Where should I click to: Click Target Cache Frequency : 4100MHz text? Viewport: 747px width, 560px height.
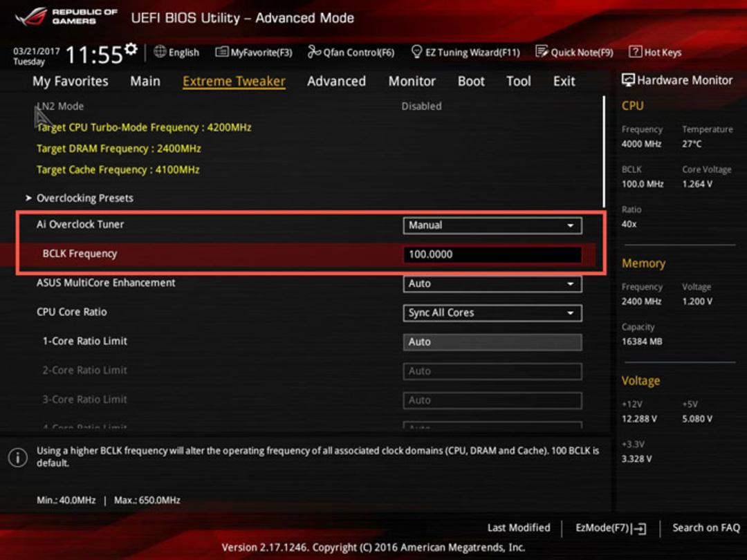click(118, 169)
